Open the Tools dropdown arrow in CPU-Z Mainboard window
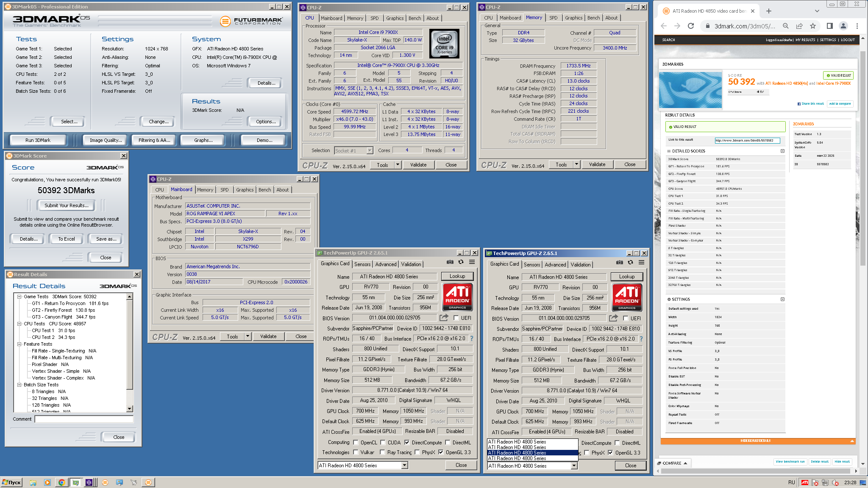868x488 pixels. 248,336
